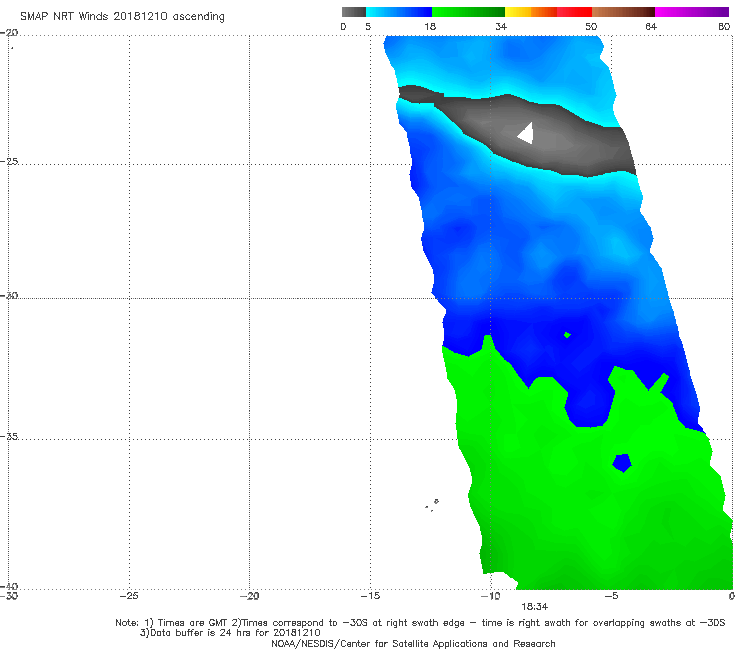This screenshot has width=740, height=650.
Task: Click the color bar label "64"
Action: click(651, 26)
